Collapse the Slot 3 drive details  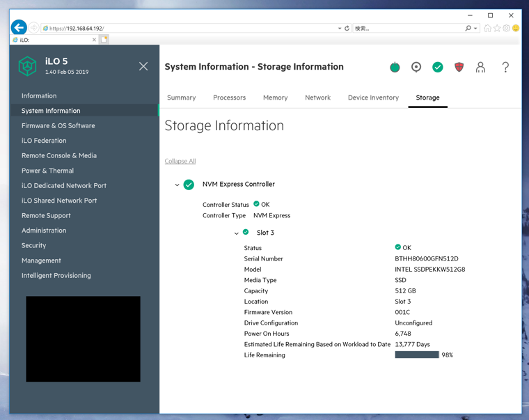pos(237,233)
